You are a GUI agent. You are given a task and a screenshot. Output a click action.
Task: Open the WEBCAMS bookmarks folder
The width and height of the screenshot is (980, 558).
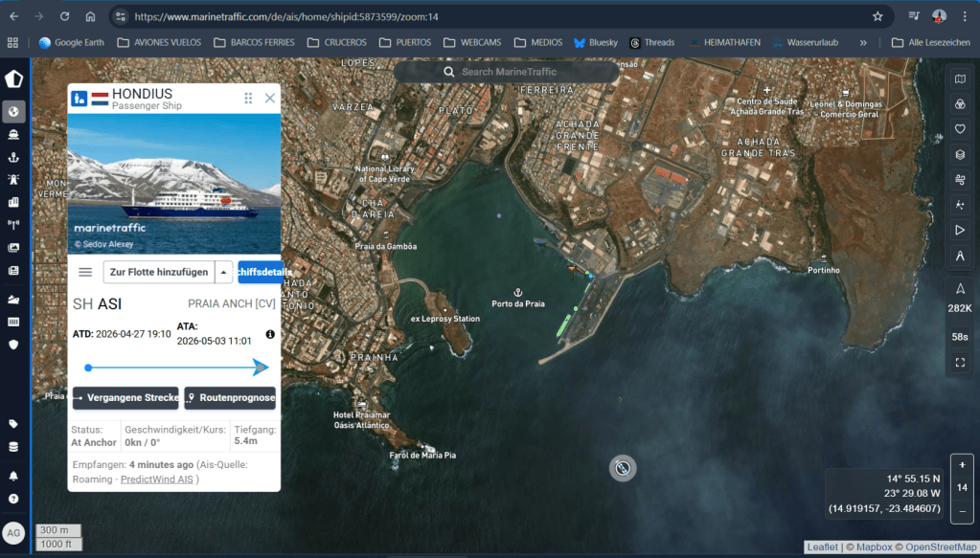click(x=472, y=42)
